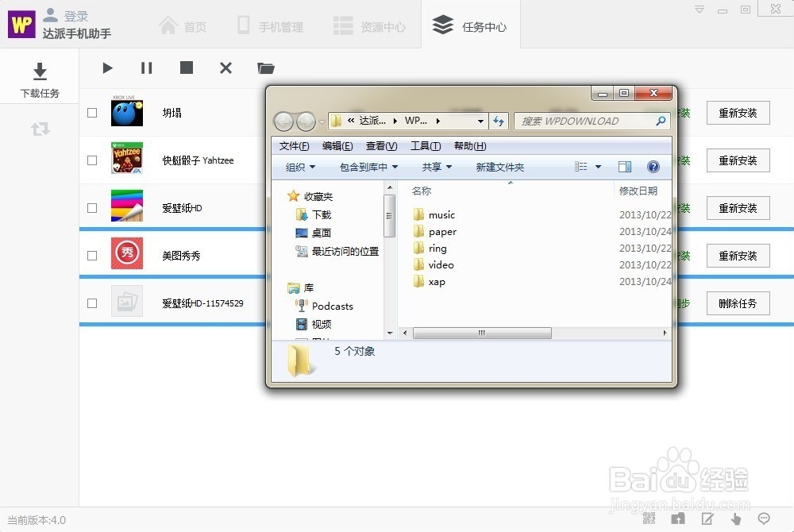Start downloads with the play icon
The width and height of the screenshot is (794, 532).
click(x=107, y=67)
